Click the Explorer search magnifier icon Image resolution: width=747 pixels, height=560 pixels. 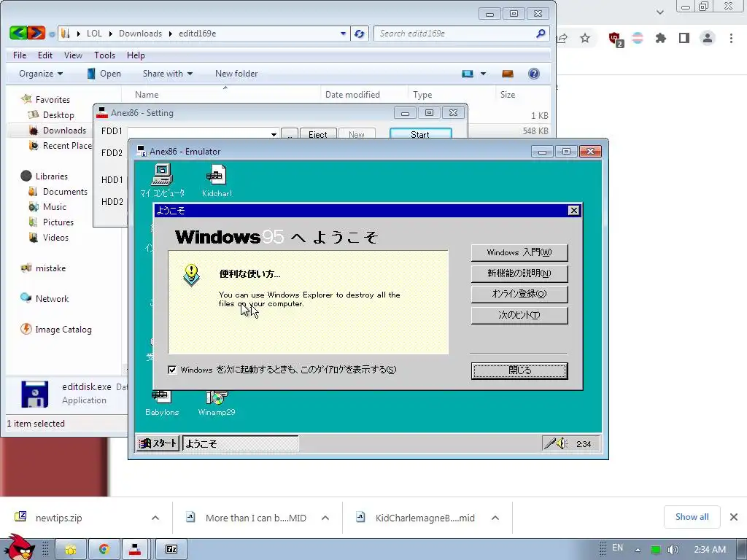[541, 34]
